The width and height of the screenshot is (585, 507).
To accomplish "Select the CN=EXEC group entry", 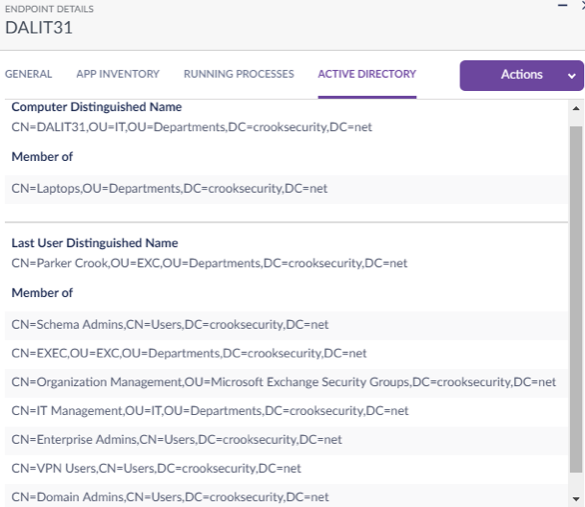I will [286, 354].
